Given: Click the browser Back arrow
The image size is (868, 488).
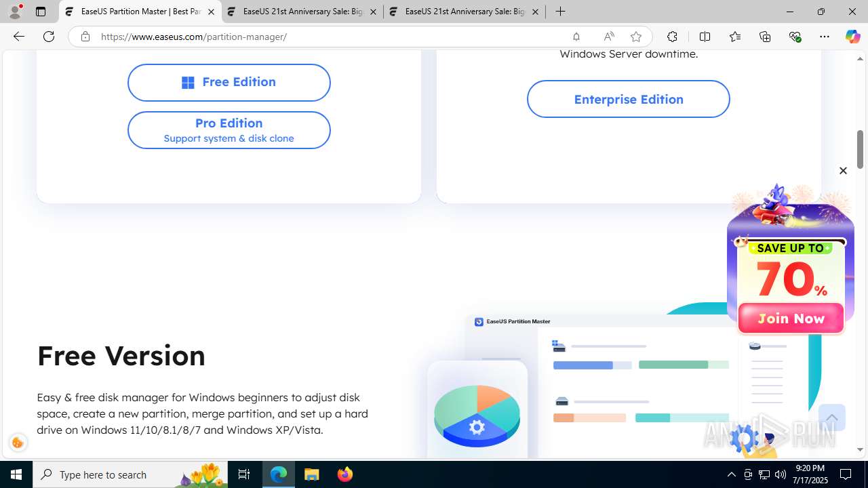Looking at the screenshot, I should 19,37.
